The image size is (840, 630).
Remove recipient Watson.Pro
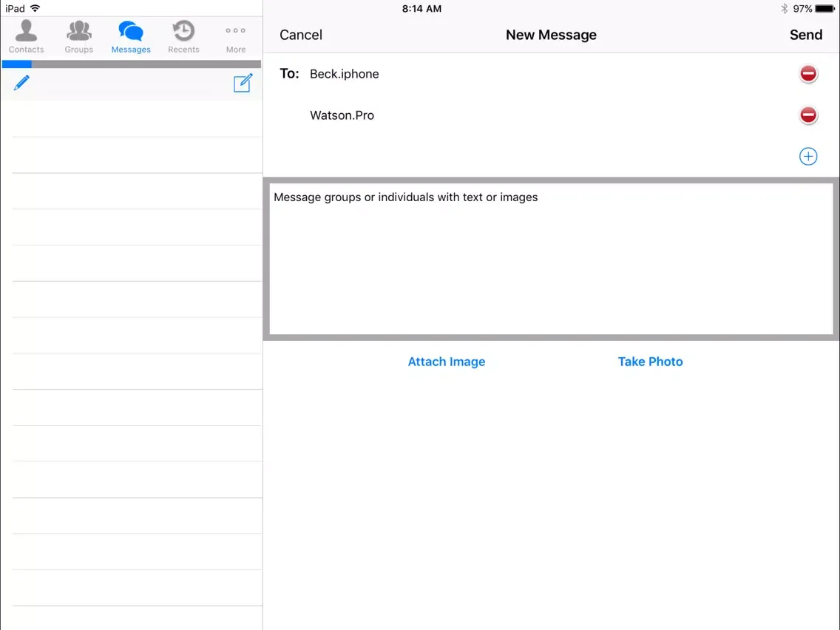tap(808, 115)
